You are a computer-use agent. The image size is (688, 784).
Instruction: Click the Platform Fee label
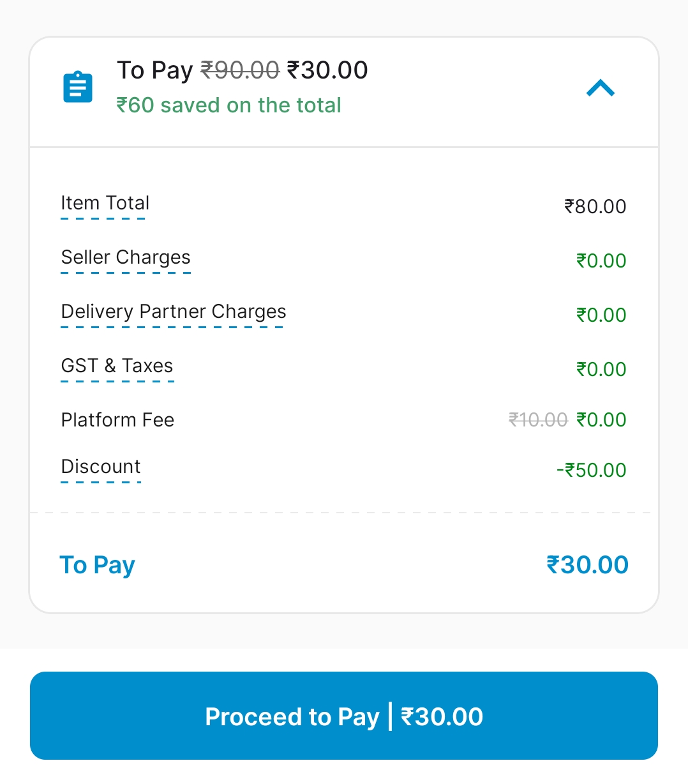[117, 420]
